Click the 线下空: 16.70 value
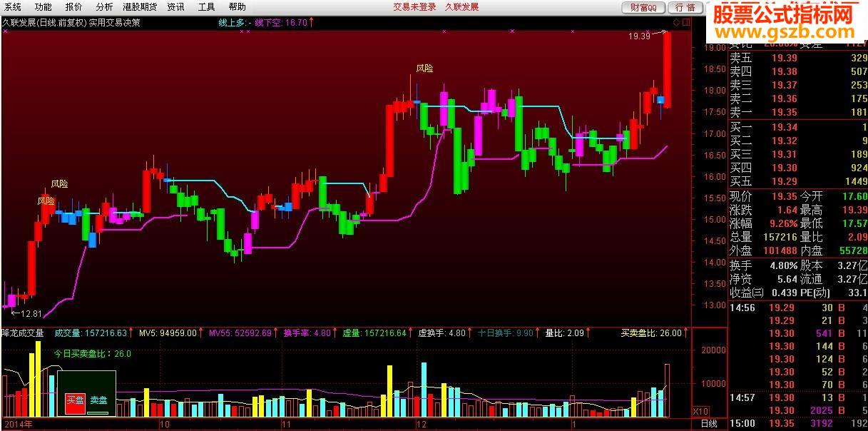Image resolution: width=868 pixels, height=431 pixels. tap(281, 22)
